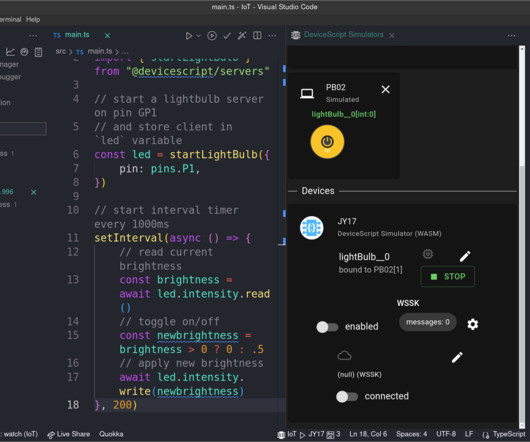The height and width of the screenshot is (442, 530).
Task: Click LF end-of-line status item
Action: [469, 434]
